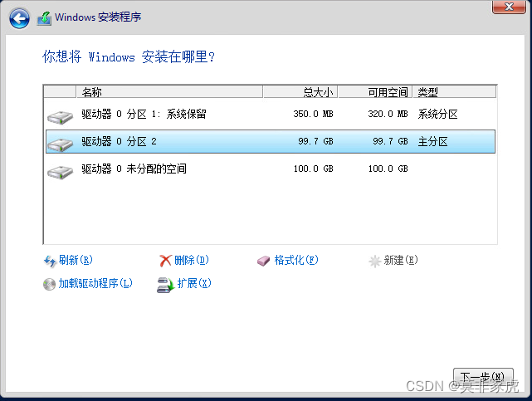Close the Windows setup window

coord(509,7)
